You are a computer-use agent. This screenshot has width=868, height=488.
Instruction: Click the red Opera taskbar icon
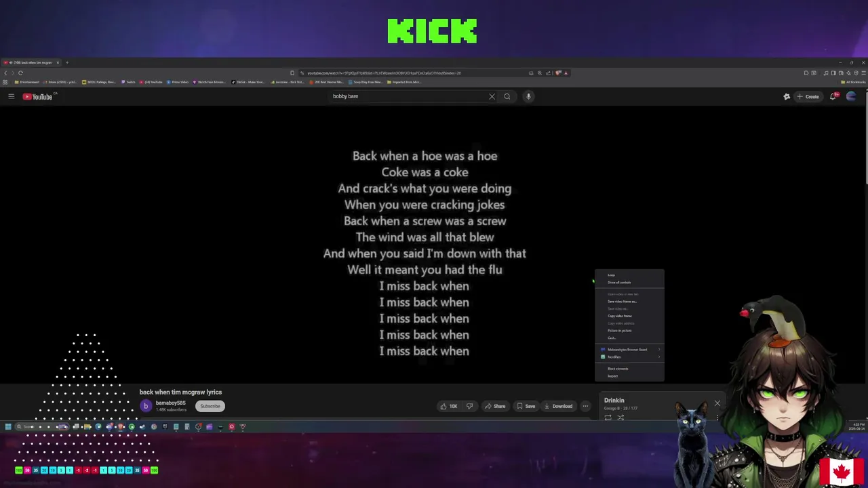point(231,426)
